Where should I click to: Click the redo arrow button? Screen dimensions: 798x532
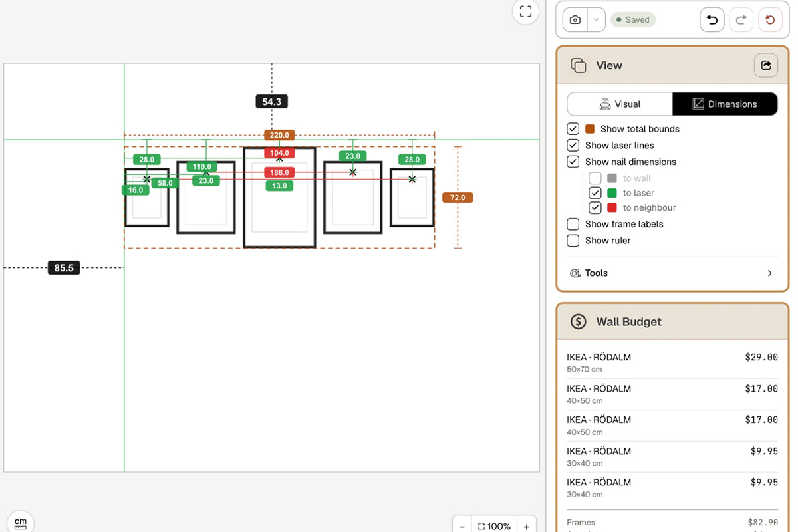tap(741, 20)
